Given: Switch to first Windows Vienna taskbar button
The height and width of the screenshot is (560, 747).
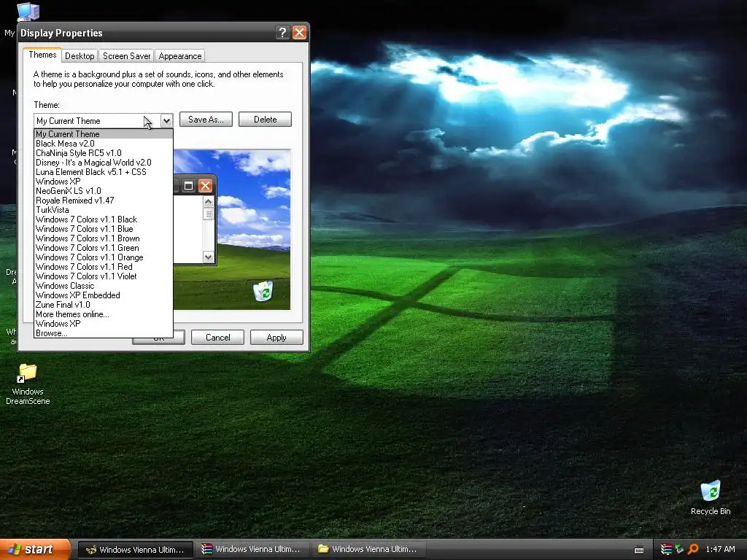Looking at the screenshot, I should coord(135,550).
